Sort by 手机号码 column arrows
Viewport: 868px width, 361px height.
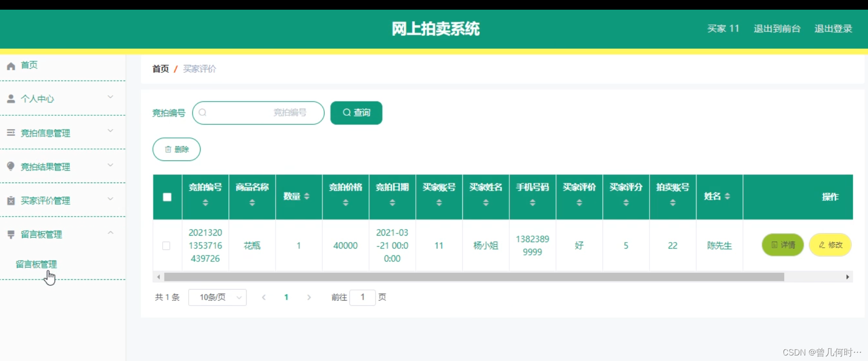(x=532, y=202)
